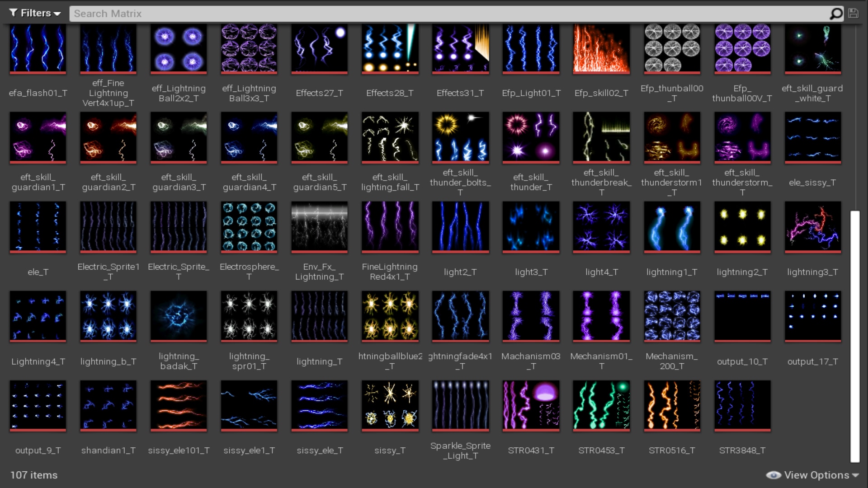
Task: Open the Efp_thunball00_T texture
Action: (671, 49)
